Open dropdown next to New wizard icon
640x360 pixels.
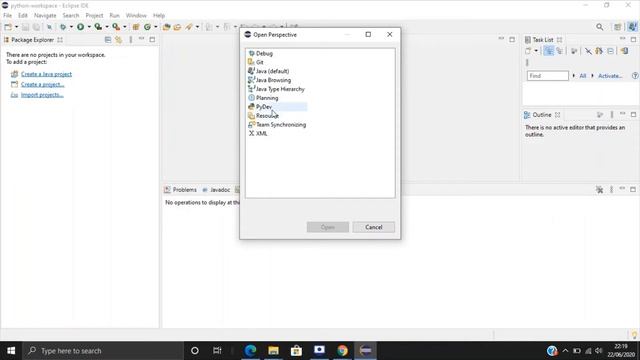16,27
